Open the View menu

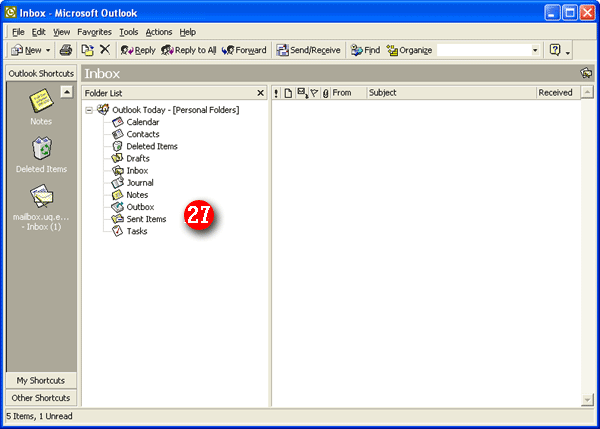(61, 32)
